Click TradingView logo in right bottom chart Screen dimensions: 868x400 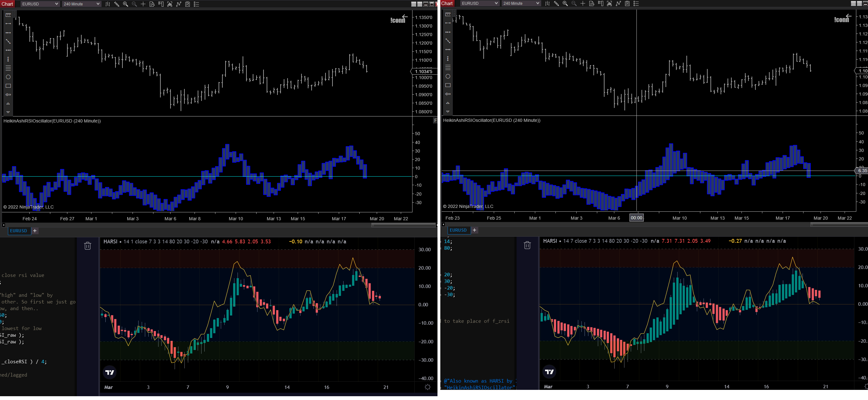pos(549,372)
